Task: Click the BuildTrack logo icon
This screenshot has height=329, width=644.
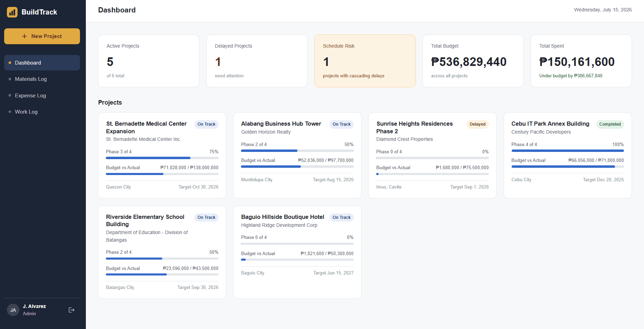Action: [12, 12]
